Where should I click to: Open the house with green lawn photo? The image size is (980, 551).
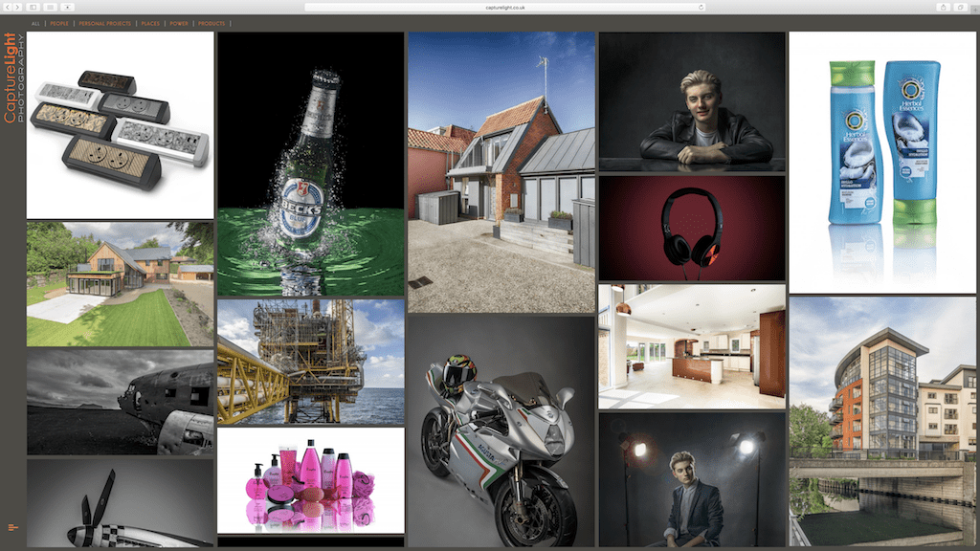click(x=120, y=284)
